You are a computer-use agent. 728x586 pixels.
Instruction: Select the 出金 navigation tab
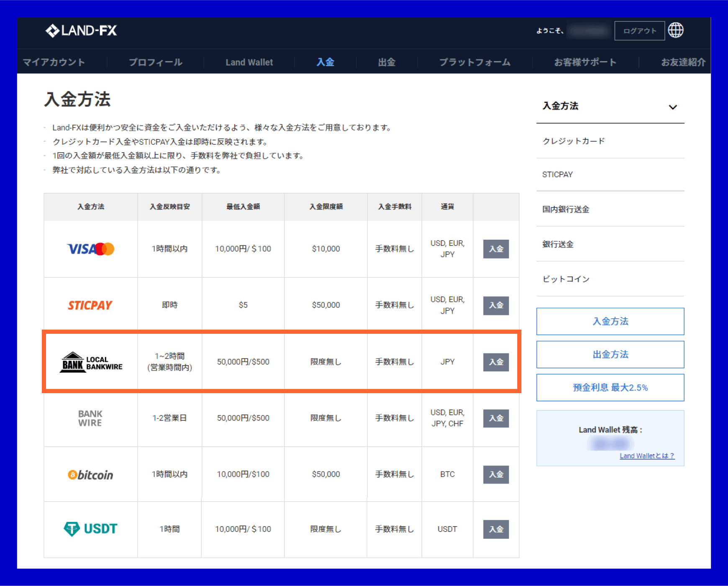coord(387,62)
